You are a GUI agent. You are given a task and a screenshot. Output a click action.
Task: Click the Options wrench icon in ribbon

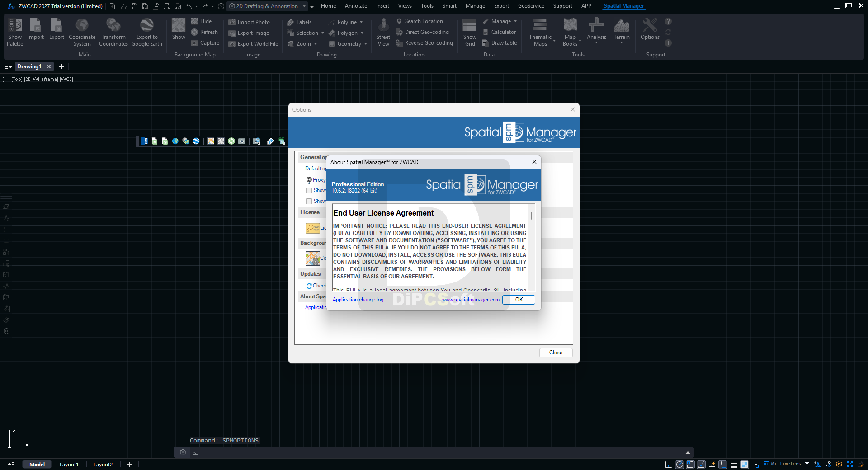coord(650,29)
